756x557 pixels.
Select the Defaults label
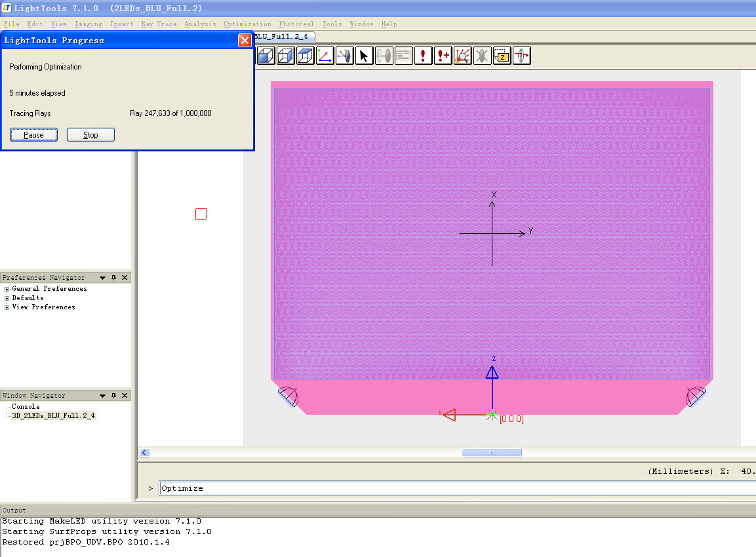pos(28,298)
